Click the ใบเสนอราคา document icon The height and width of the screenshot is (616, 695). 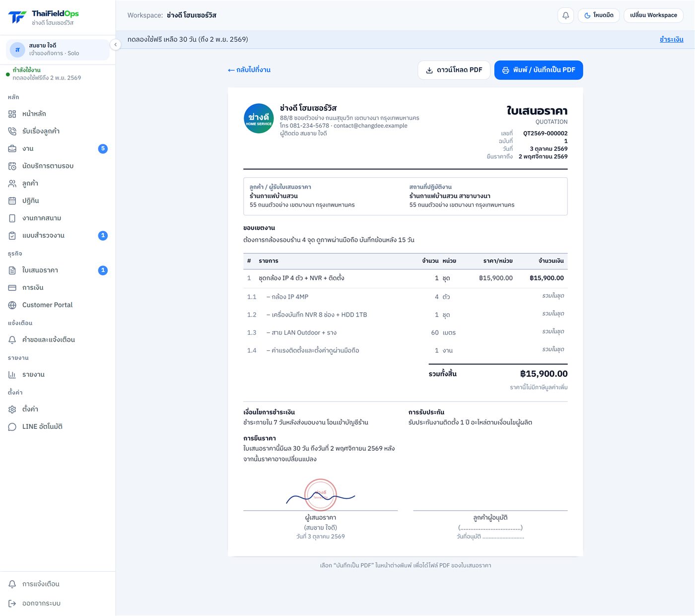12,270
